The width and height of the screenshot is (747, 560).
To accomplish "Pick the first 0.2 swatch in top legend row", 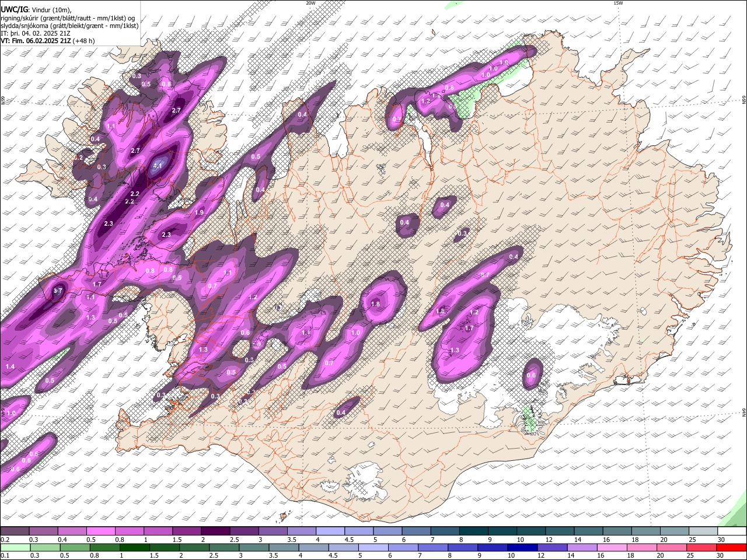I will 15,531.
